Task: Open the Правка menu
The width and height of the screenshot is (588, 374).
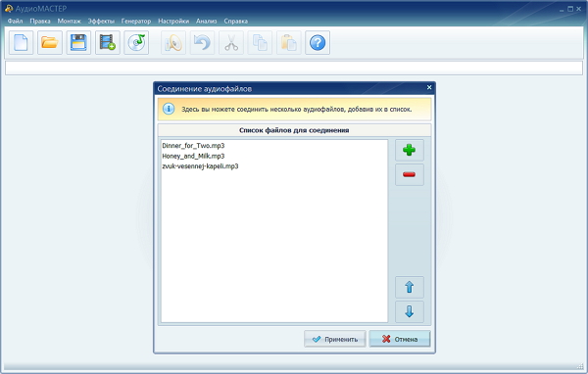Action: (40, 21)
